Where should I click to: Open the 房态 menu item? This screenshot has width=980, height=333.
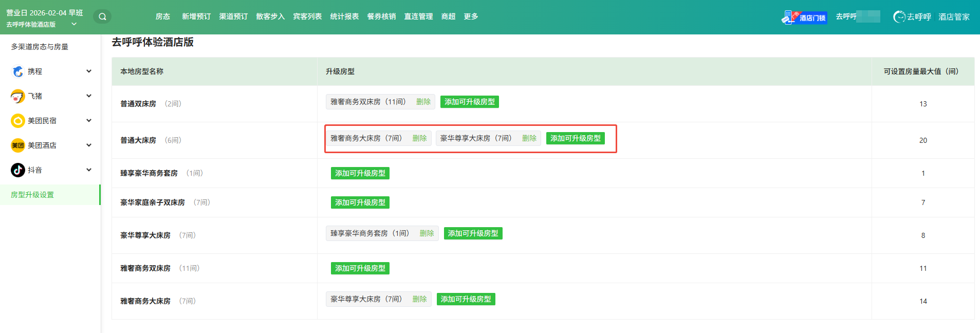[x=162, y=16]
